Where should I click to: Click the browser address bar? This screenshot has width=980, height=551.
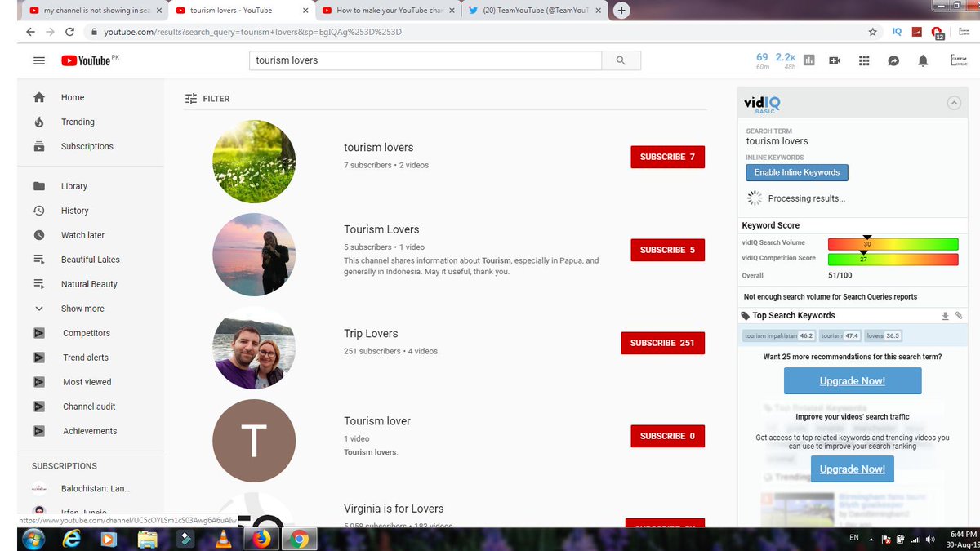pyautogui.click(x=474, y=32)
